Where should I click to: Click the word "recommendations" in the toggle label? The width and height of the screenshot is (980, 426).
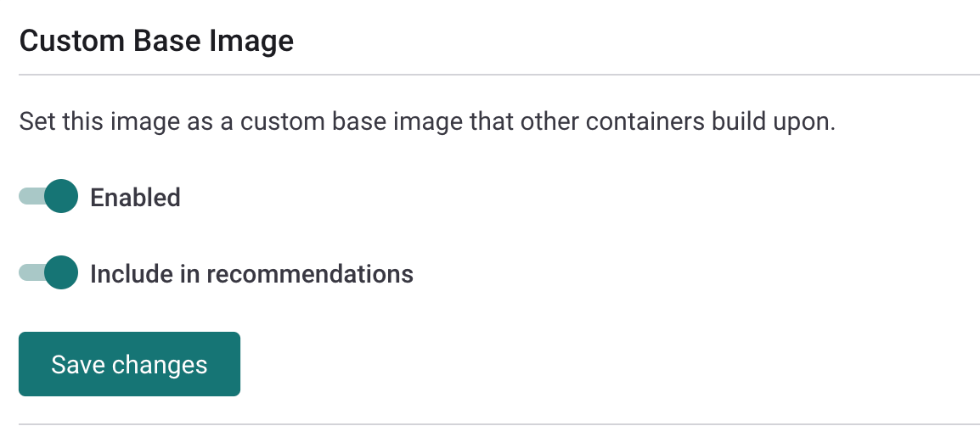coord(310,274)
